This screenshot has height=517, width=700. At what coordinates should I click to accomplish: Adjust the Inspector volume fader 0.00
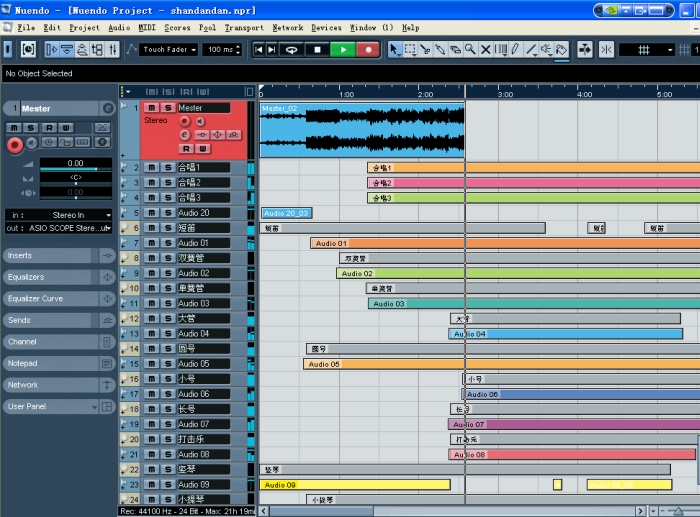pyautogui.click(x=75, y=164)
